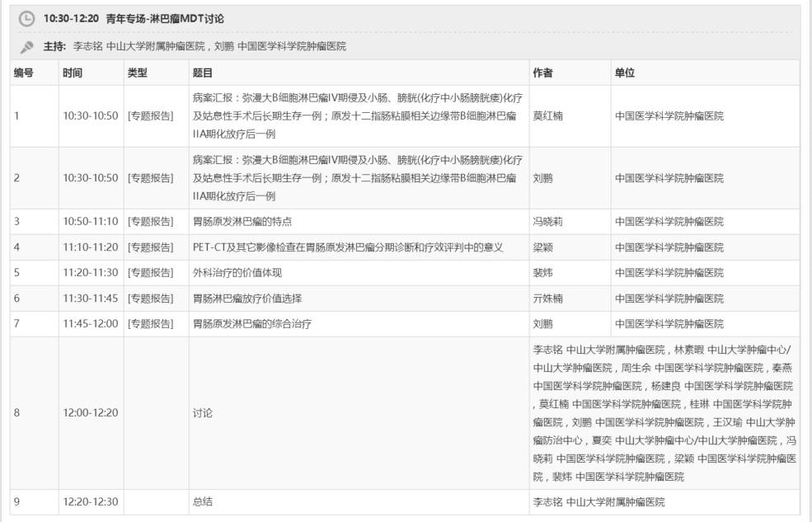Click the 编号 column header
This screenshot has height=522, width=812.
coord(24,73)
